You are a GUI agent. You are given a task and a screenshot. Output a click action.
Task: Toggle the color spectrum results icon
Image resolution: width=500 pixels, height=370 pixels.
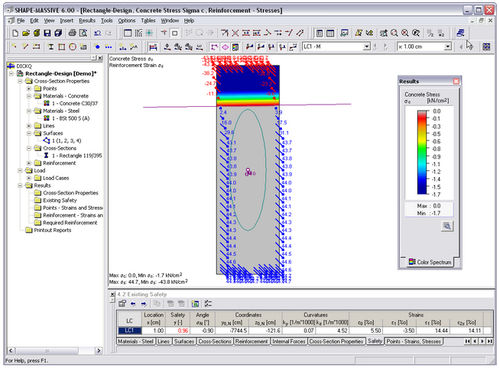tap(235, 47)
